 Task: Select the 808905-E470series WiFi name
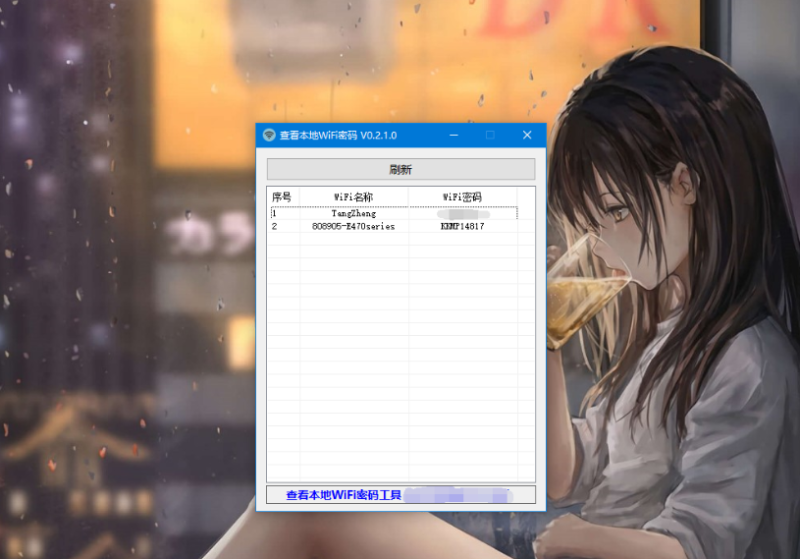pos(353,227)
